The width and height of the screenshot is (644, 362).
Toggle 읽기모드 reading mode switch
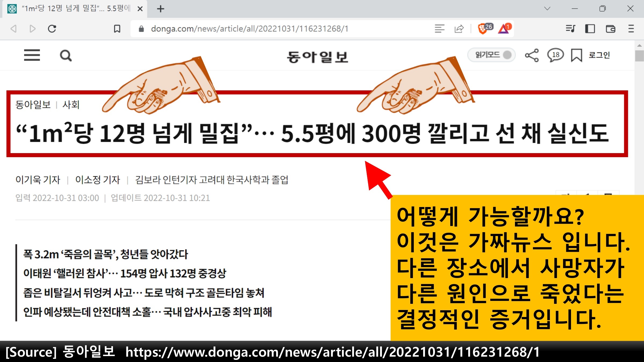point(491,55)
